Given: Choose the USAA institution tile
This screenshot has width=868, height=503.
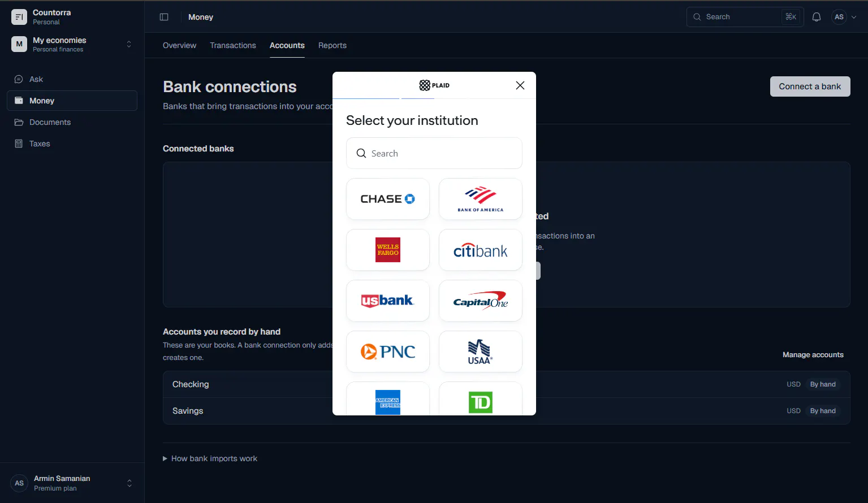Looking at the screenshot, I should tap(481, 352).
